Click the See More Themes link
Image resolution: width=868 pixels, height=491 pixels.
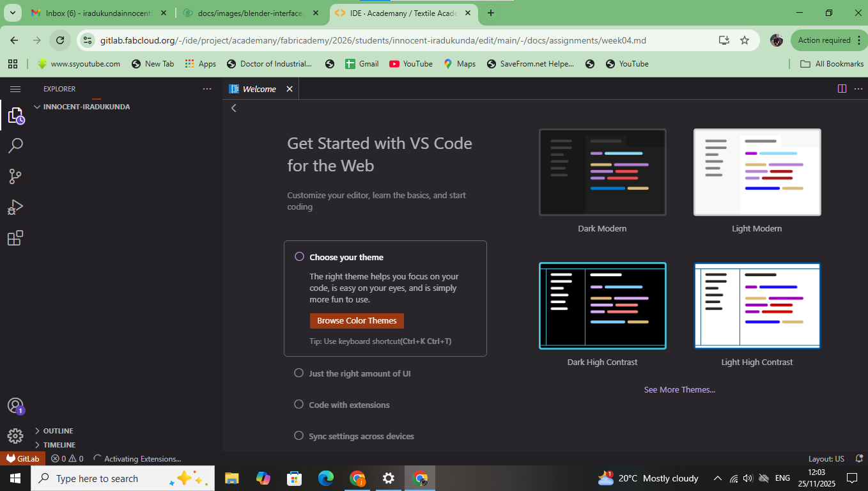pos(679,390)
